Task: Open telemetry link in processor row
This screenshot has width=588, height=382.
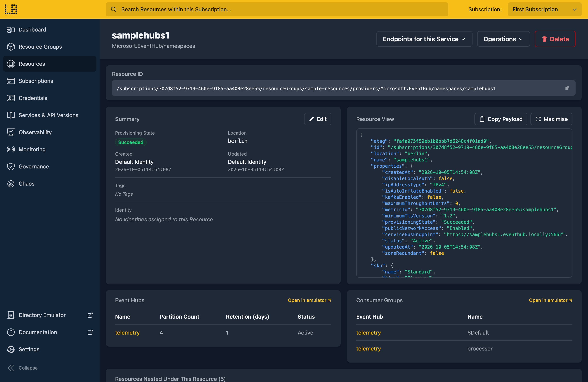Action: [368, 349]
